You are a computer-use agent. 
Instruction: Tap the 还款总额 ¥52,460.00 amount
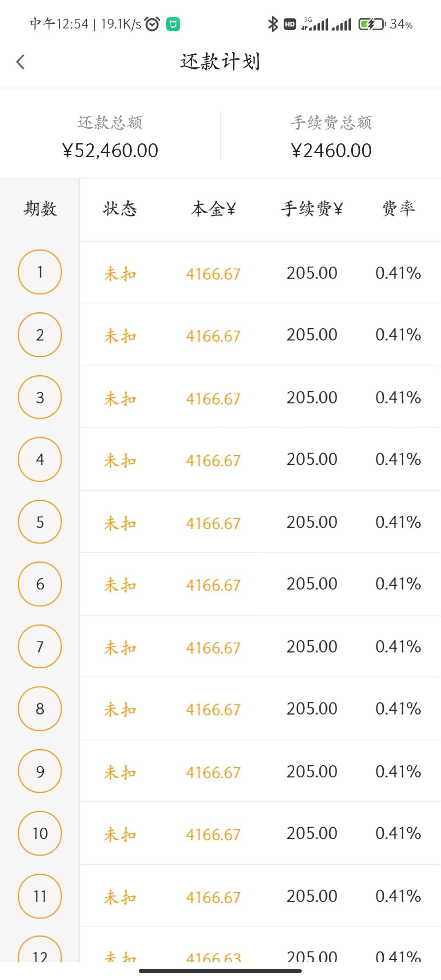click(110, 151)
